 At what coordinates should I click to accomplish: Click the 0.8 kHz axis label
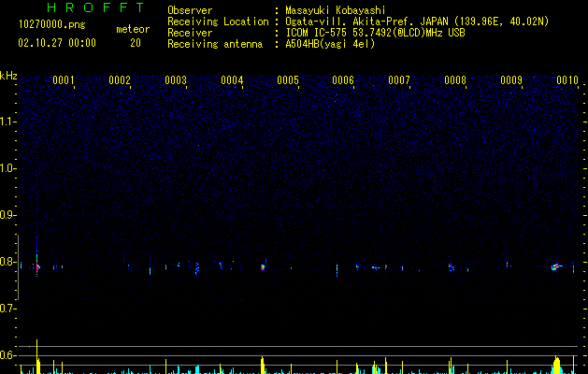pos(7,262)
